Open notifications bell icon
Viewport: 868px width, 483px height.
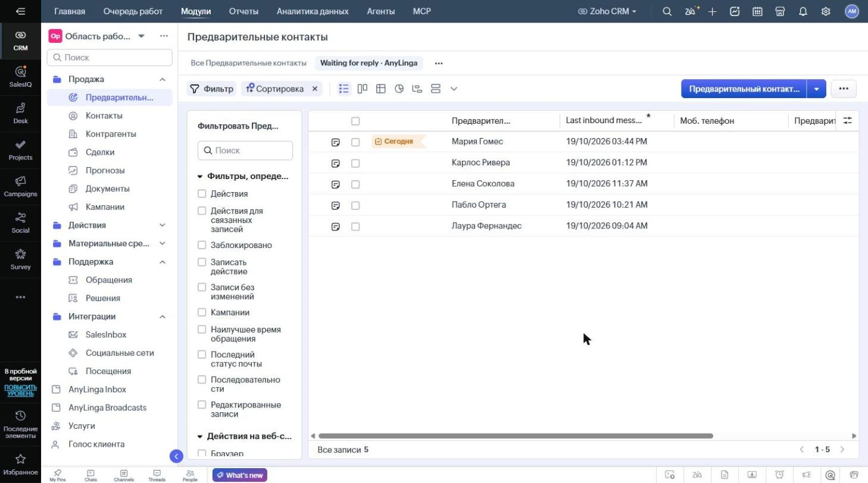[x=803, y=11]
